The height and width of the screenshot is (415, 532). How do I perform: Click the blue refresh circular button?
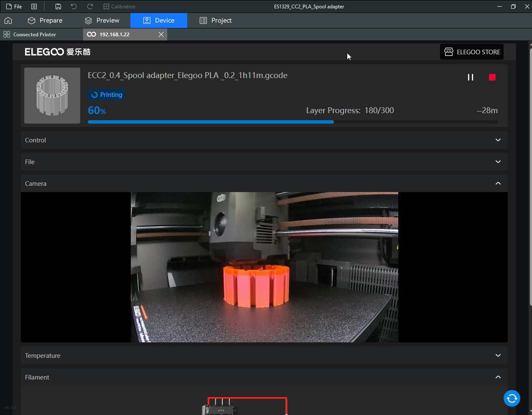click(x=512, y=398)
